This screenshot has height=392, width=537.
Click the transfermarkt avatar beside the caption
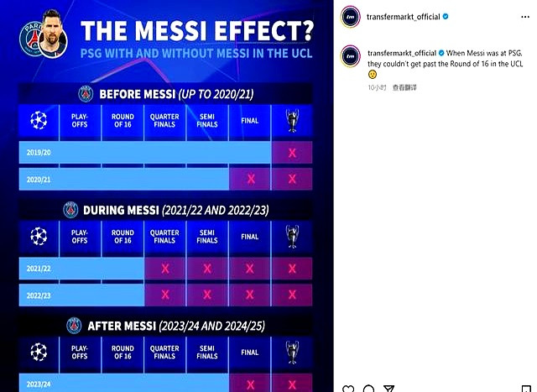pos(350,56)
